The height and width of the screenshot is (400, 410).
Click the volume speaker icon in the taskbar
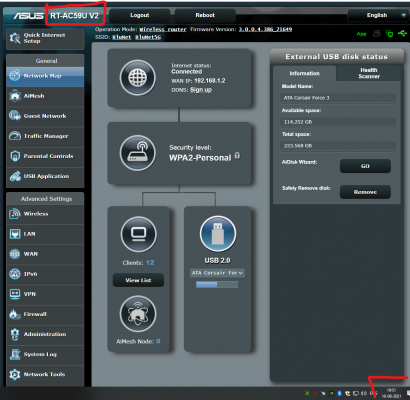point(364,394)
